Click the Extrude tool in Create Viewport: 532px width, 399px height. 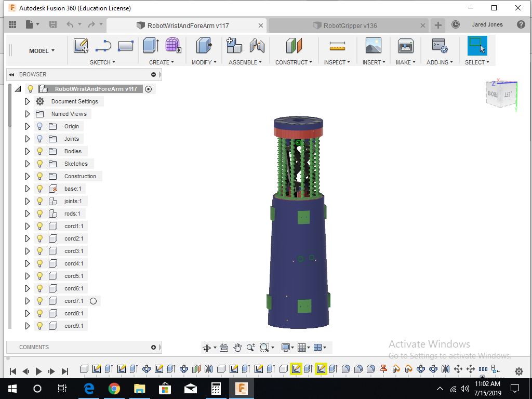click(151, 46)
